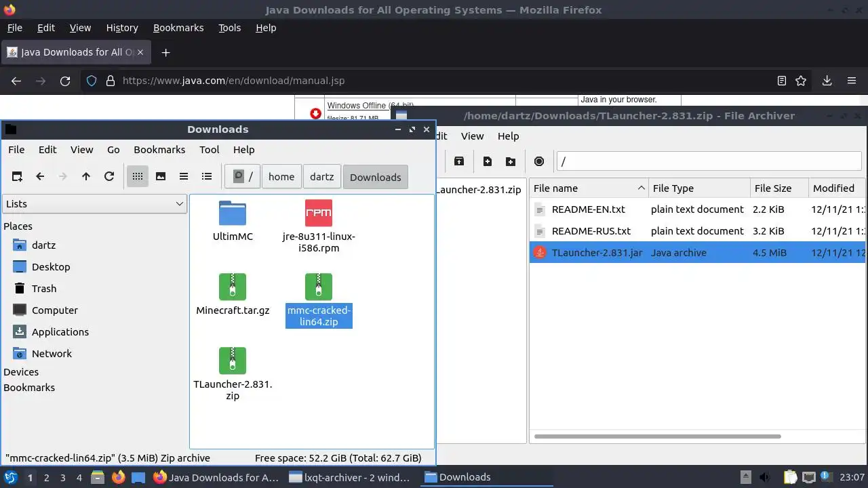The image size is (868, 488).
Task: Open a new Firefox tab
Action: coord(165,52)
